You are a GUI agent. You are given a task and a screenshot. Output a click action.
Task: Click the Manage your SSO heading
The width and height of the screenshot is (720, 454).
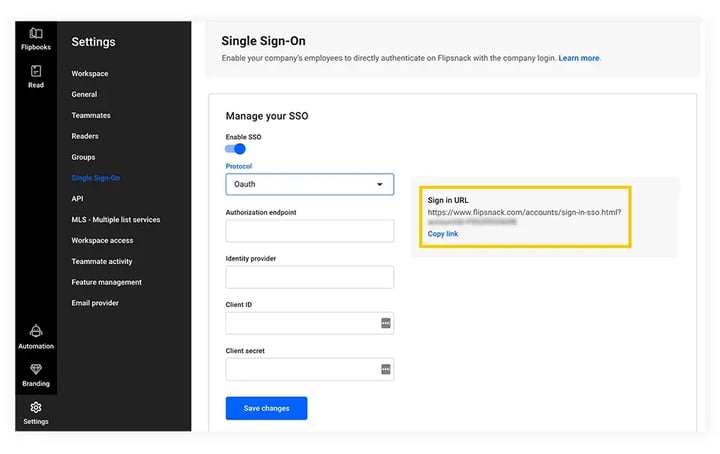click(x=267, y=116)
